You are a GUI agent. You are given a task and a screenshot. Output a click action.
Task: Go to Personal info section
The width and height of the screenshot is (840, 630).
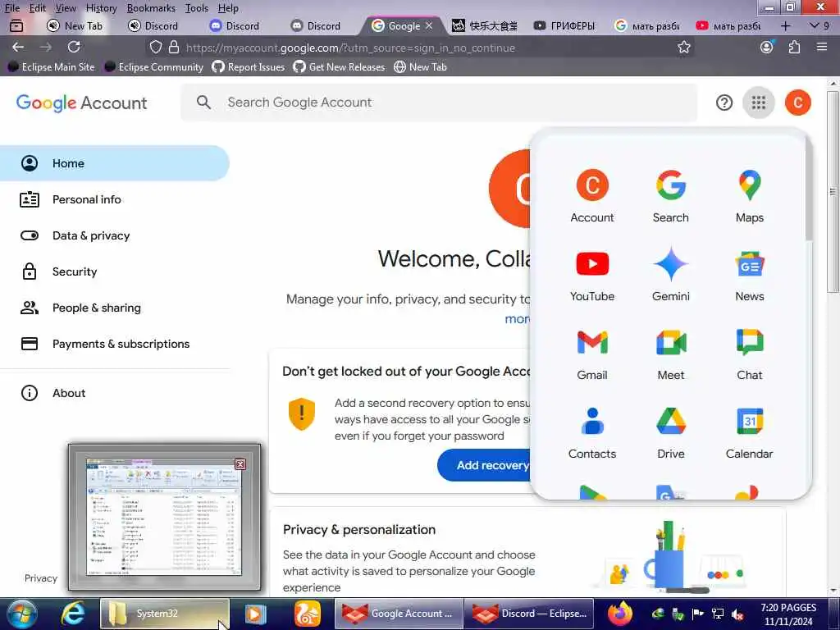point(115,199)
